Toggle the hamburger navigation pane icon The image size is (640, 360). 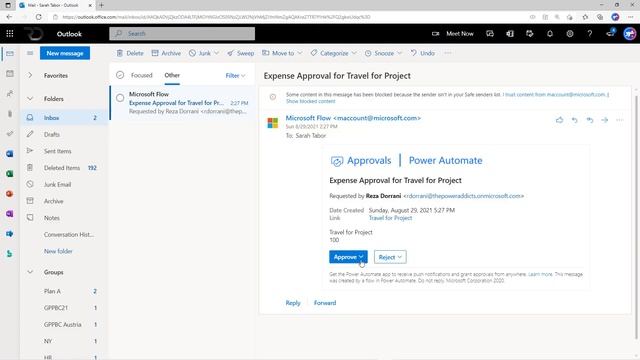(30, 53)
